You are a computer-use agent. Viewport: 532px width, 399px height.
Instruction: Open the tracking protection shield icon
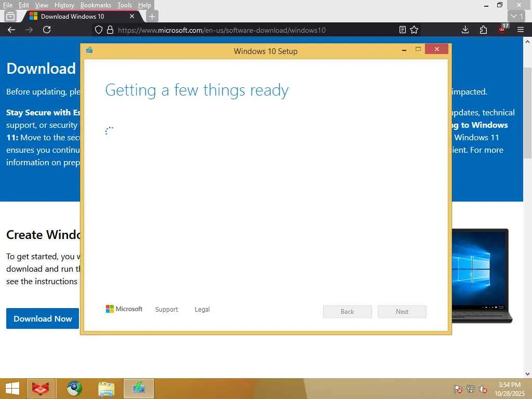pyautogui.click(x=98, y=30)
